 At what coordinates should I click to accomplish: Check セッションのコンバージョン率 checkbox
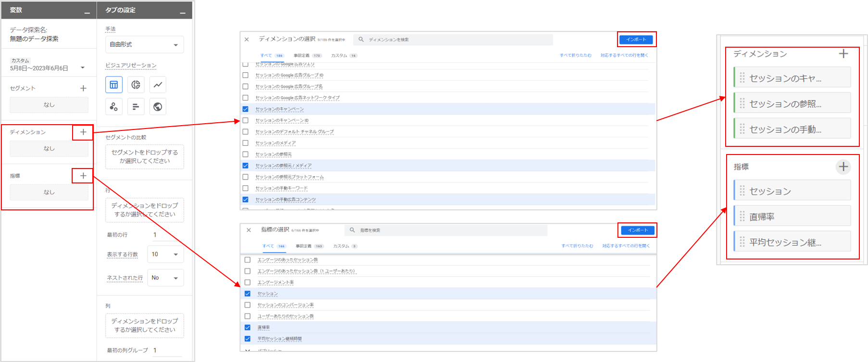pos(248,305)
